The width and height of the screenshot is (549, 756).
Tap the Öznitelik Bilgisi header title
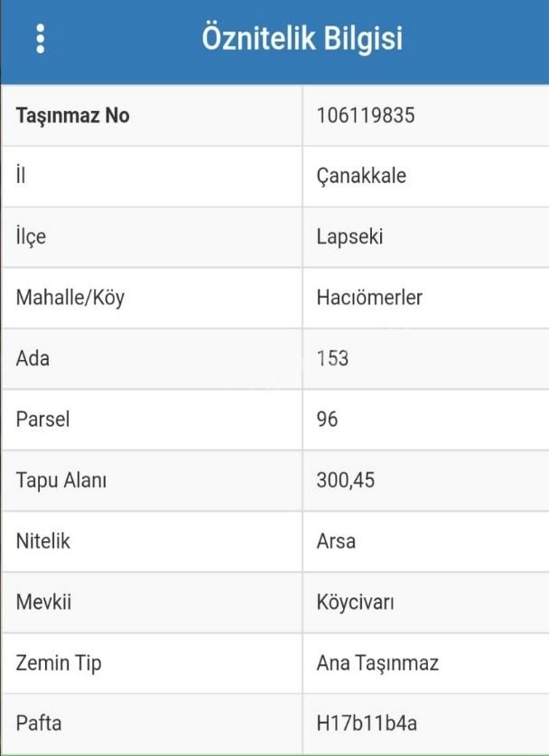click(302, 38)
